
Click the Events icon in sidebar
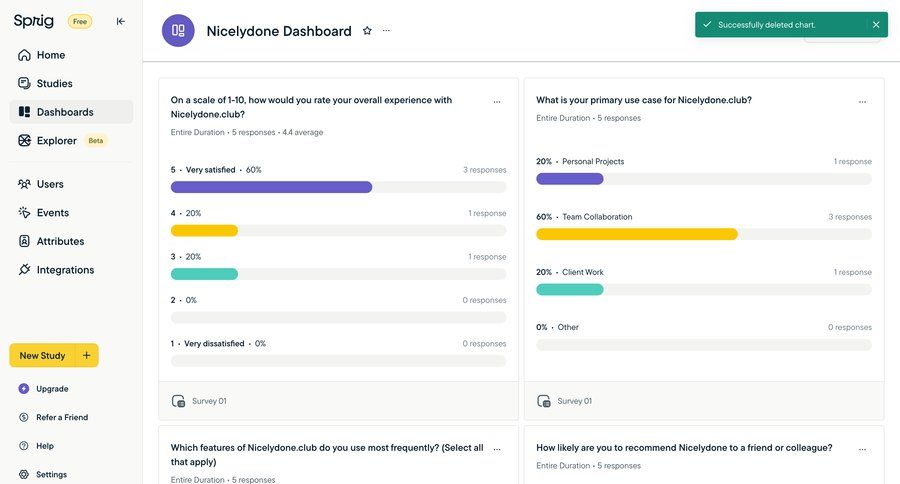[25, 213]
